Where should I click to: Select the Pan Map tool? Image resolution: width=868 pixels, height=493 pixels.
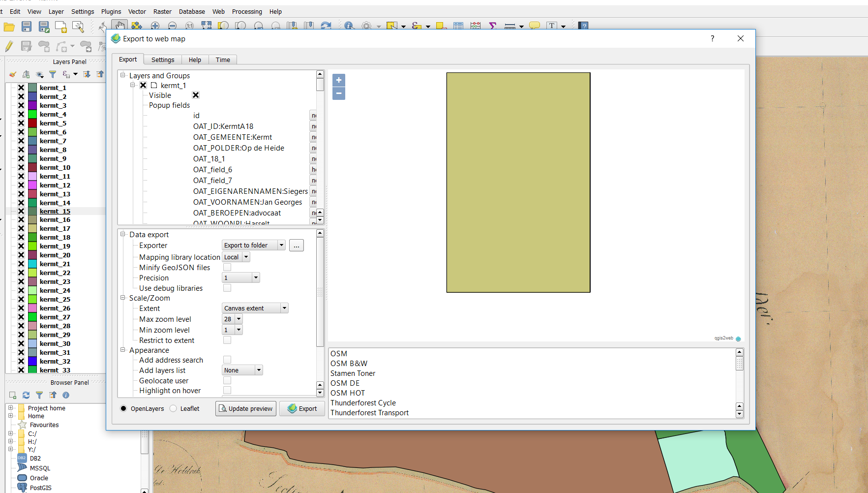click(x=120, y=26)
